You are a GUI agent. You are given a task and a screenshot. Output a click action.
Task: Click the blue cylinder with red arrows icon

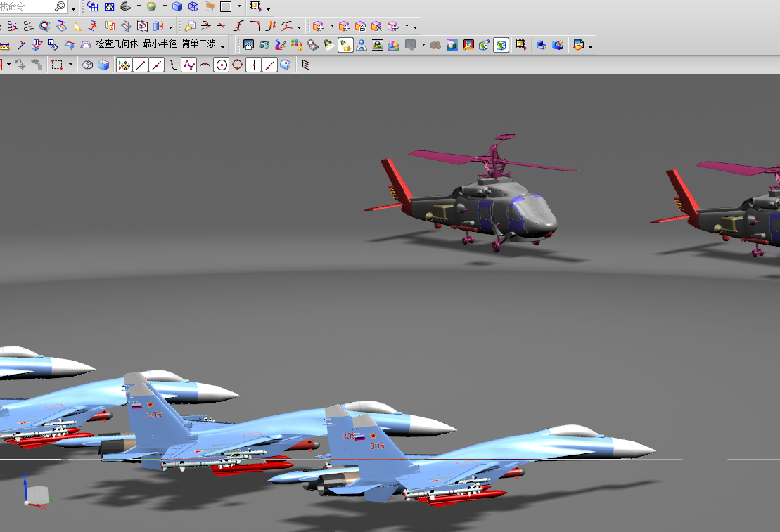158,26
